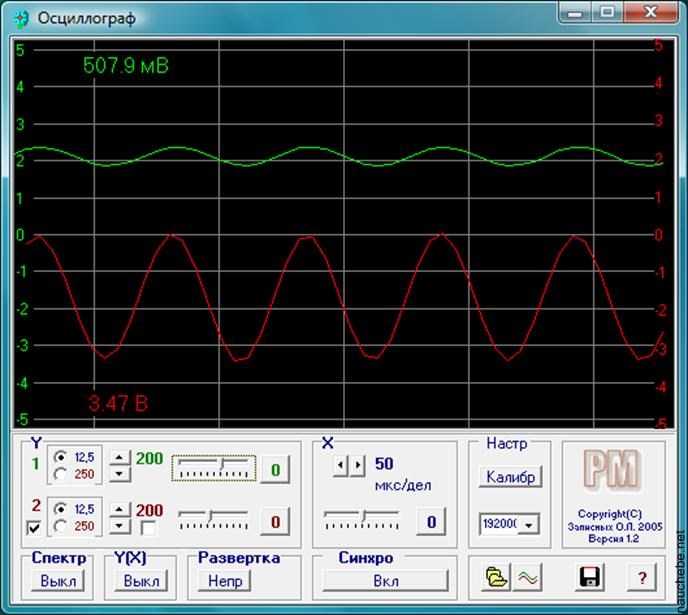Screen dimensions: 688x615
Task: Open the 19200 rate dropdown
Action: pos(529,525)
